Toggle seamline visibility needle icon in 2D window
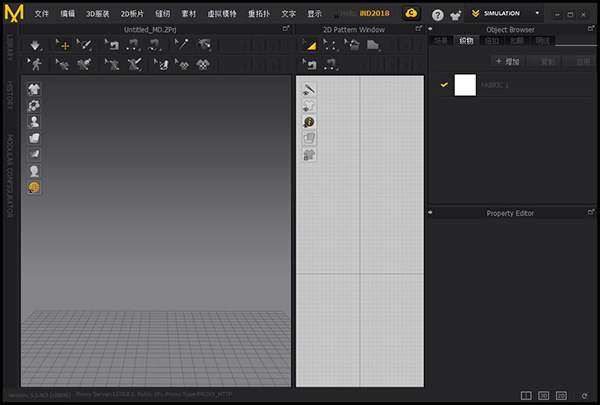This screenshot has width=600, height=405. coord(309,89)
